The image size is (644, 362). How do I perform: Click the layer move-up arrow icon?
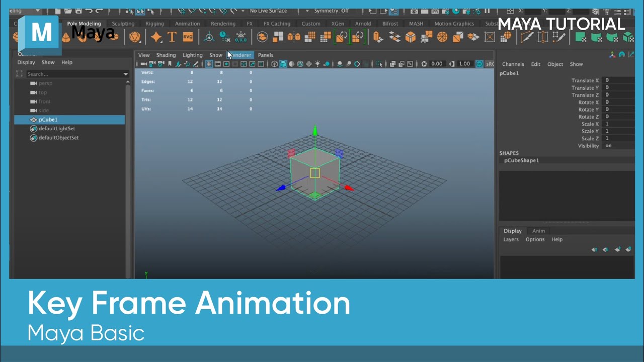pos(594,249)
